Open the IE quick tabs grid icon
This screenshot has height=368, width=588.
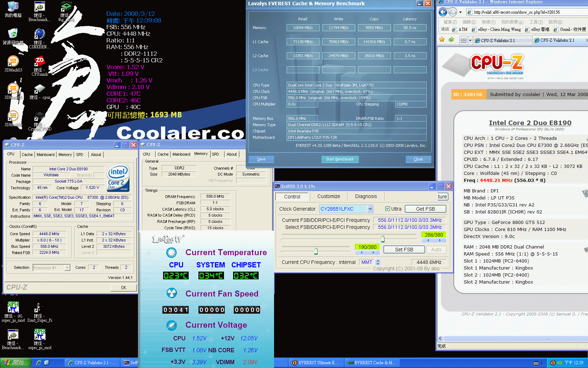click(x=464, y=40)
